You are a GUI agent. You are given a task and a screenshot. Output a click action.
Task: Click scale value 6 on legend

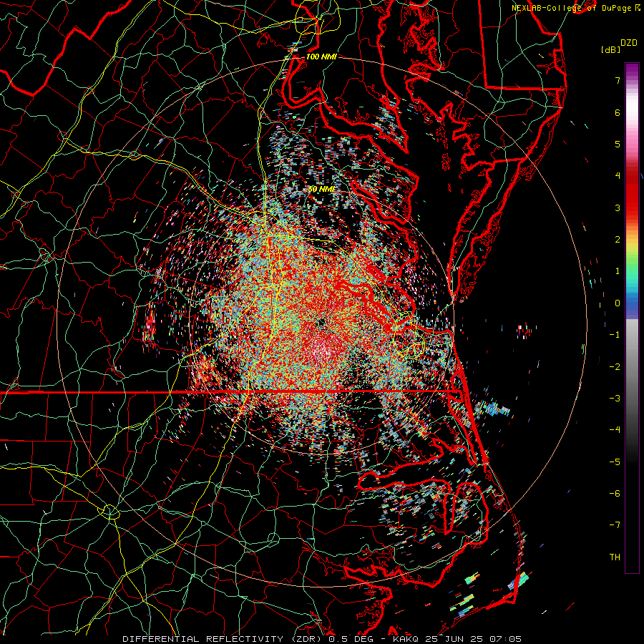click(618, 112)
